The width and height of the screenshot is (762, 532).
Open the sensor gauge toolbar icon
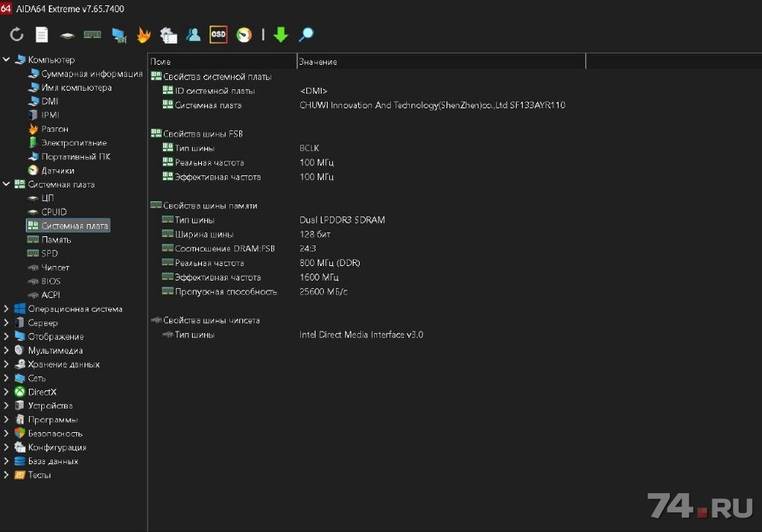[244, 35]
